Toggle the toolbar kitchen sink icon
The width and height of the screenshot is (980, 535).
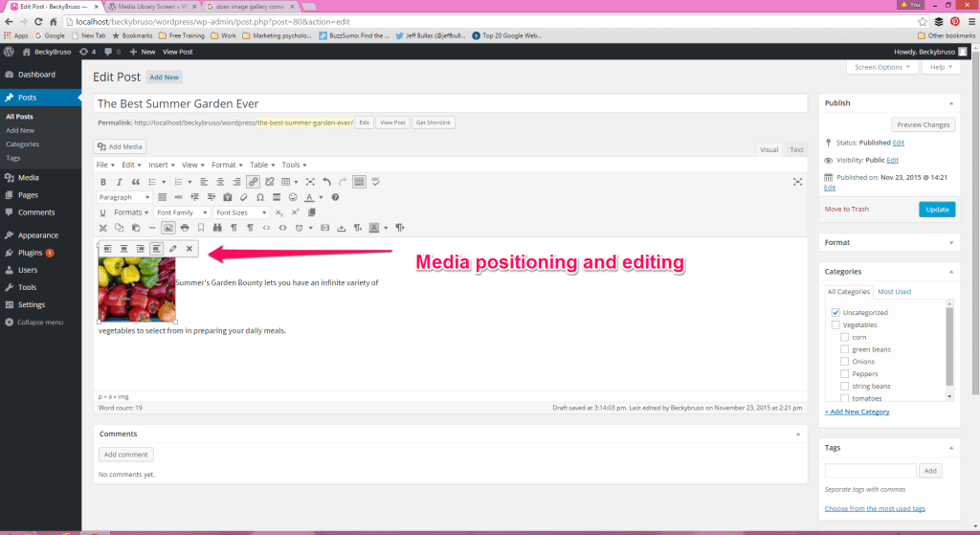point(359,182)
